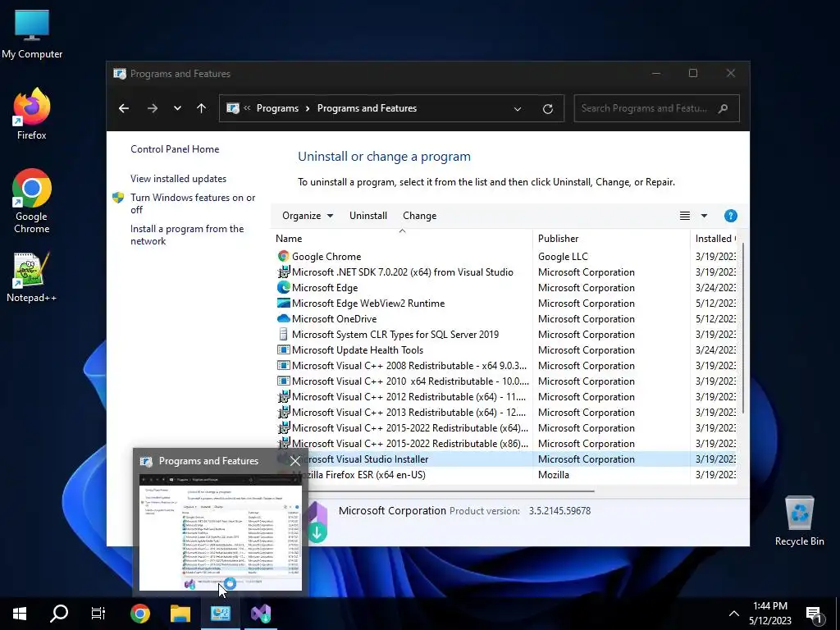Click the refresh button in address bar
The height and width of the screenshot is (630, 840).
click(x=547, y=109)
